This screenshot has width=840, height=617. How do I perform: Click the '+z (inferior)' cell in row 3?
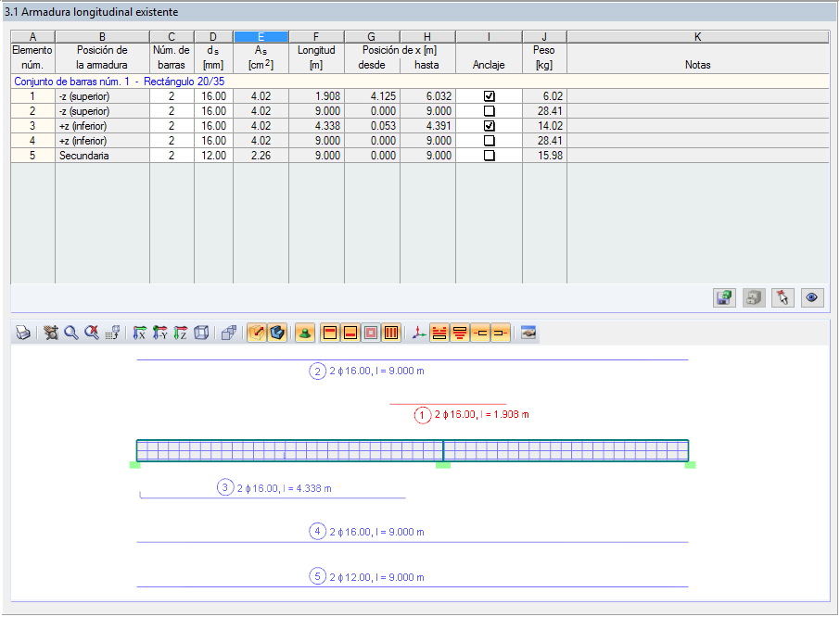(x=102, y=126)
